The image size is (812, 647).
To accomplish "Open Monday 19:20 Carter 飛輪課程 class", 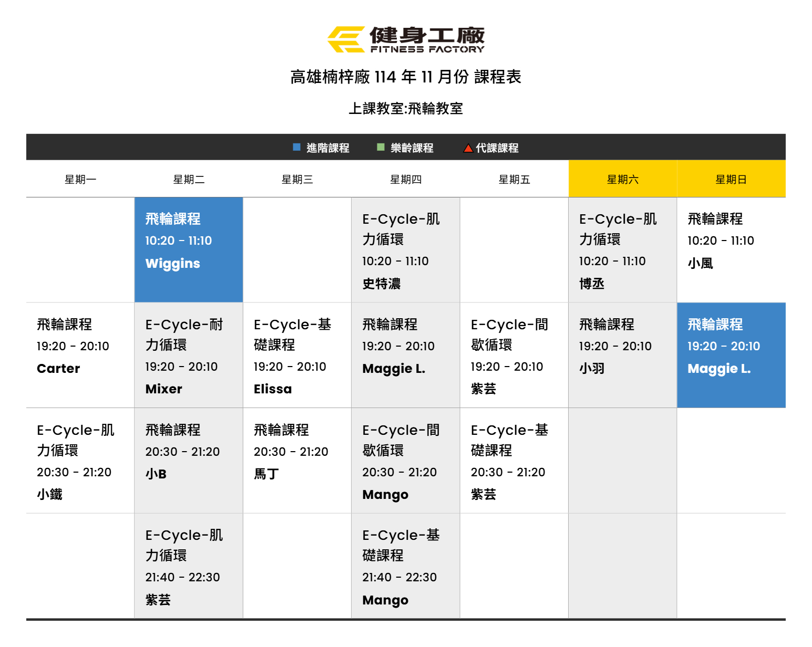I will pyautogui.click(x=80, y=355).
